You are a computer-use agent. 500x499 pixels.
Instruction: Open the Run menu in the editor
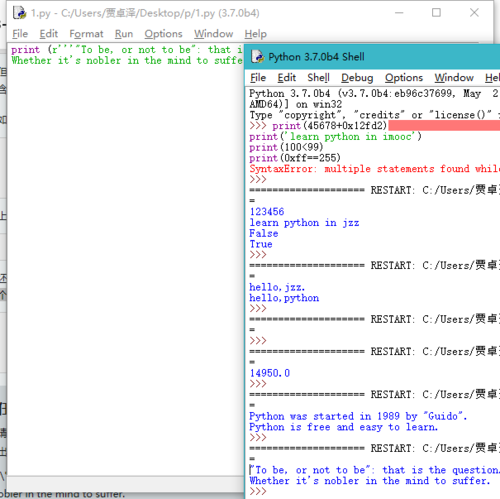click(124, 34)
